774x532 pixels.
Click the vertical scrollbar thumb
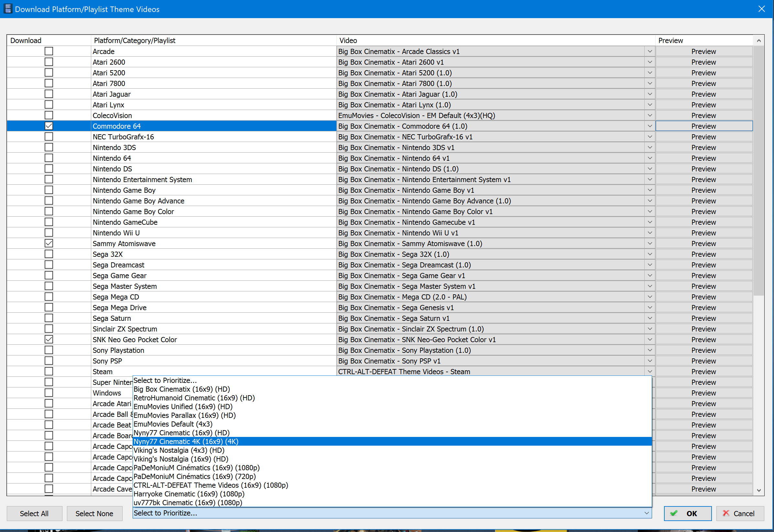tap(759, 171)
